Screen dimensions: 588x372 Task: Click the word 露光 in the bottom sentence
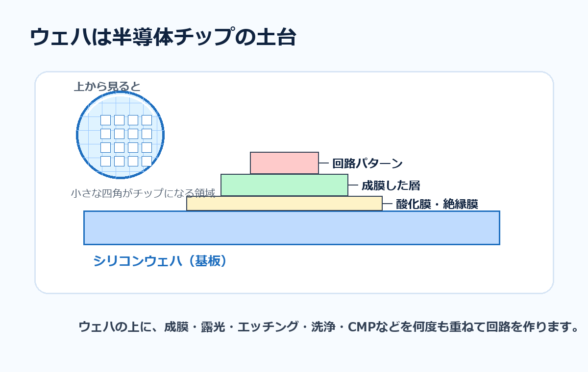(x=213, y=326)
